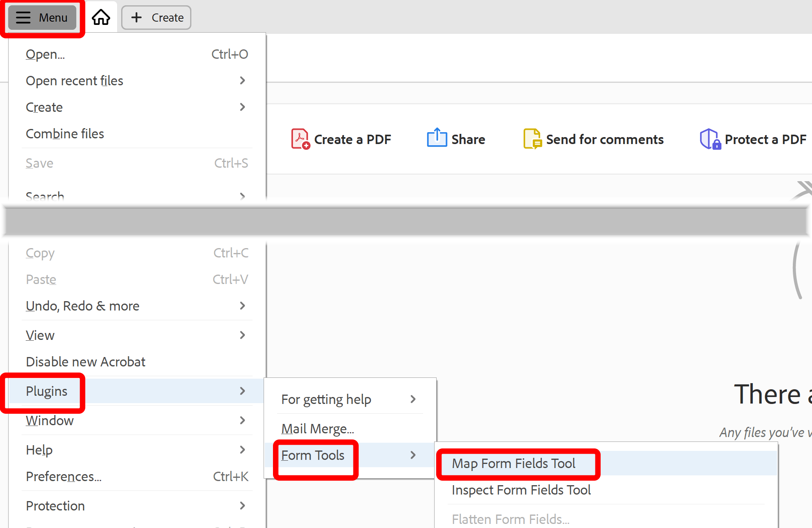Image resolution: width=812 pixels, height=528 pixels.
Task: Choose Open... from the menu
Action: [137, 54]
